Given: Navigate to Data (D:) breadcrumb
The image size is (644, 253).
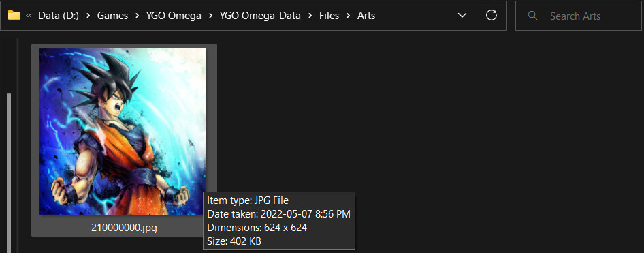Looking at the screenshot, I should [x=59, y=16].
